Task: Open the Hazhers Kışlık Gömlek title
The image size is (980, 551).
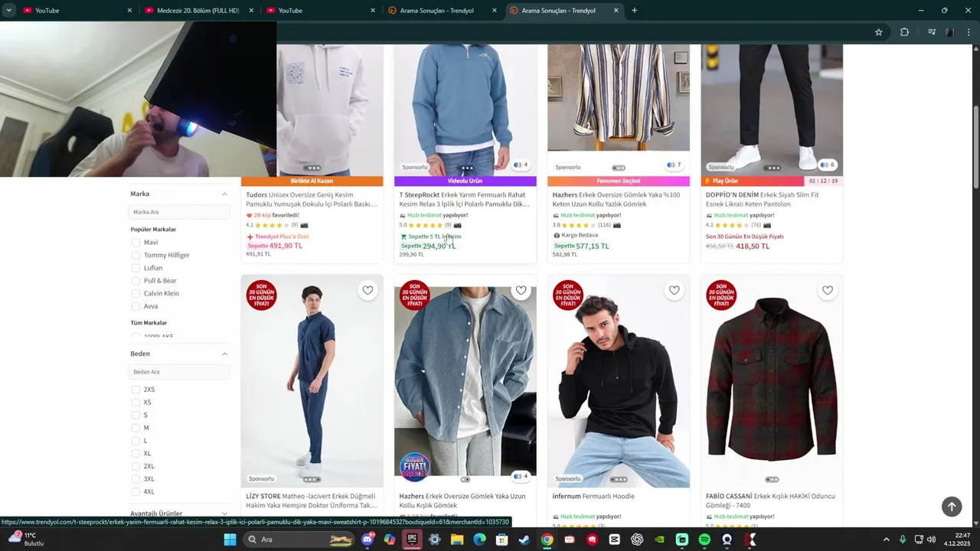Action: [462, 501]
